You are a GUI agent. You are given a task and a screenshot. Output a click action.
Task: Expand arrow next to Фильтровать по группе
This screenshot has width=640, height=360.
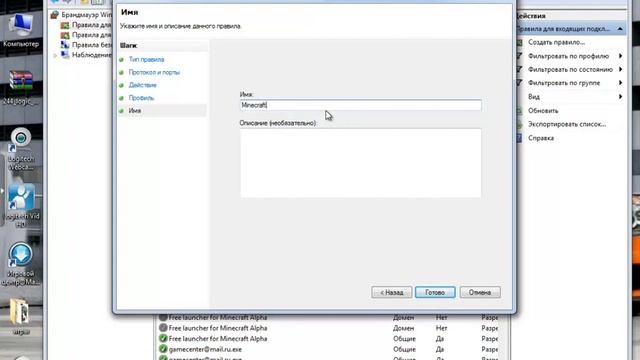[x=620, y=83]
